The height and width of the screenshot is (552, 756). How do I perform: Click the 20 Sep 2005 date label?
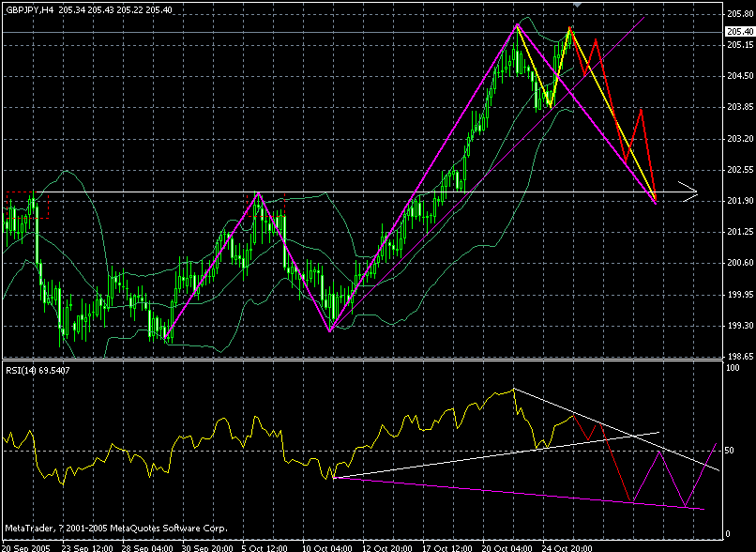pyautogui.click(x=26, y=548)
